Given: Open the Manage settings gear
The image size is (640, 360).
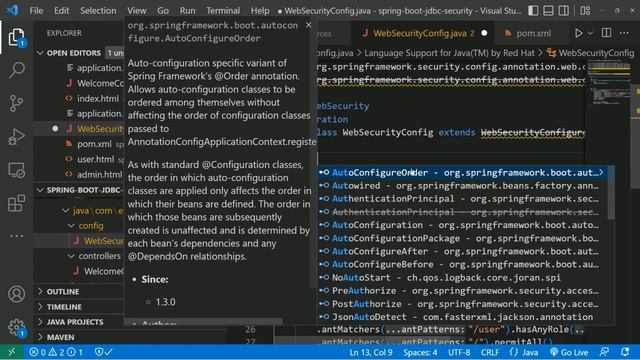Looking at the screenshot, I should pyautogui.click(x=16, y=327).
